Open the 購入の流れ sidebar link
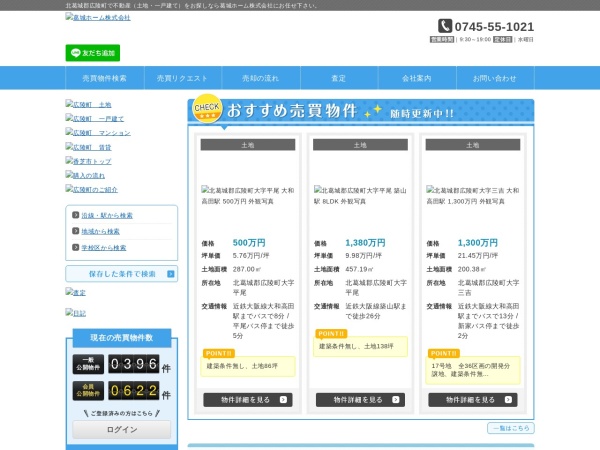600x450 pixels. click(x=85, y=175)
